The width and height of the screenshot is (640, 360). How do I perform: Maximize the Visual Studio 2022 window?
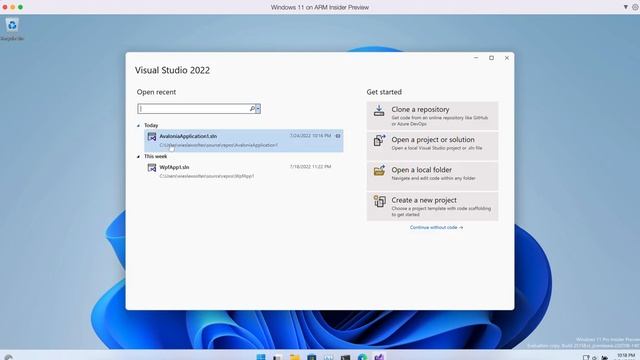pyautogui.click(x=491, y=58)
